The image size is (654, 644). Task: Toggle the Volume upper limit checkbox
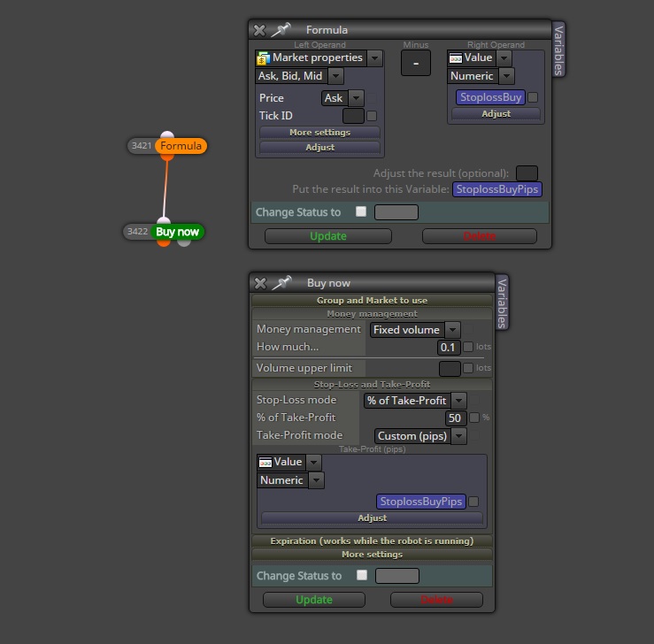[x=468, y=368]
